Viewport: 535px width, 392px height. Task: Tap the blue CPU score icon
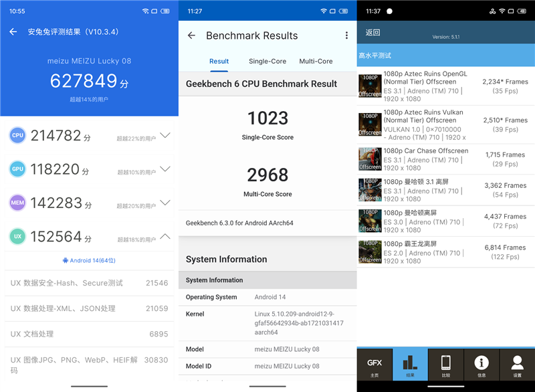[17, 135]
